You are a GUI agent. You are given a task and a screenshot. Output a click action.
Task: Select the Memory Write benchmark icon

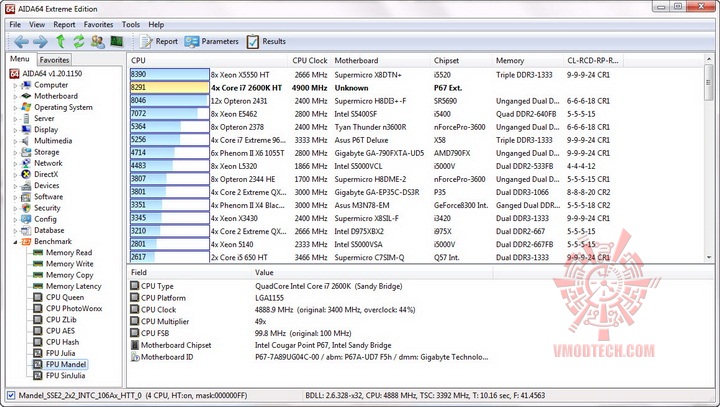pos(38,264)
